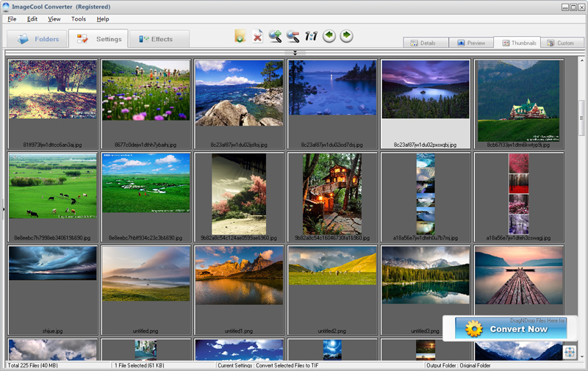
Task: Click Output Folder: Original Folder status text
Action: pos(458,365)
